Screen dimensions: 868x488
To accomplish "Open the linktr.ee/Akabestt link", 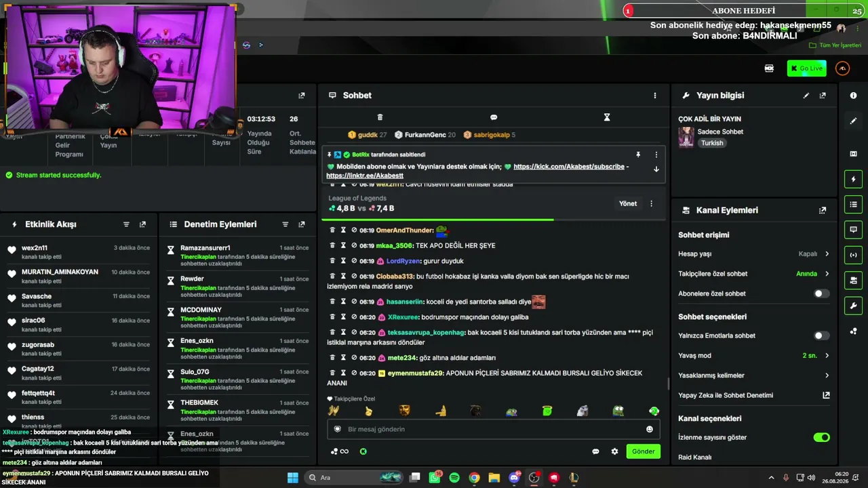I will (365, 176).
